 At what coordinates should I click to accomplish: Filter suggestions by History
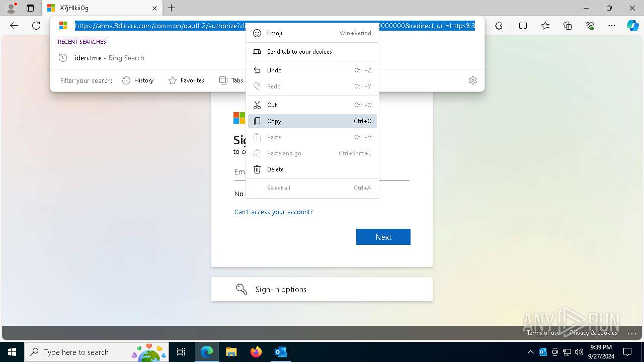pos(138,80)
